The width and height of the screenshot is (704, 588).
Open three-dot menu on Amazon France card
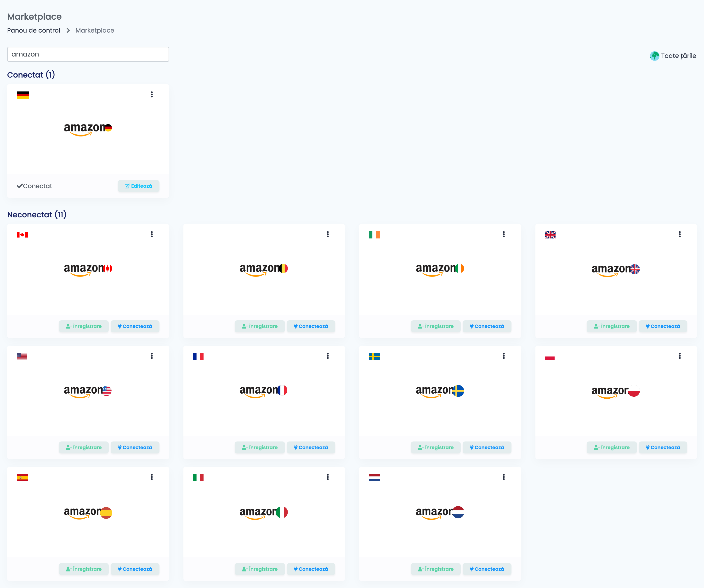click(x=328, y=356)
